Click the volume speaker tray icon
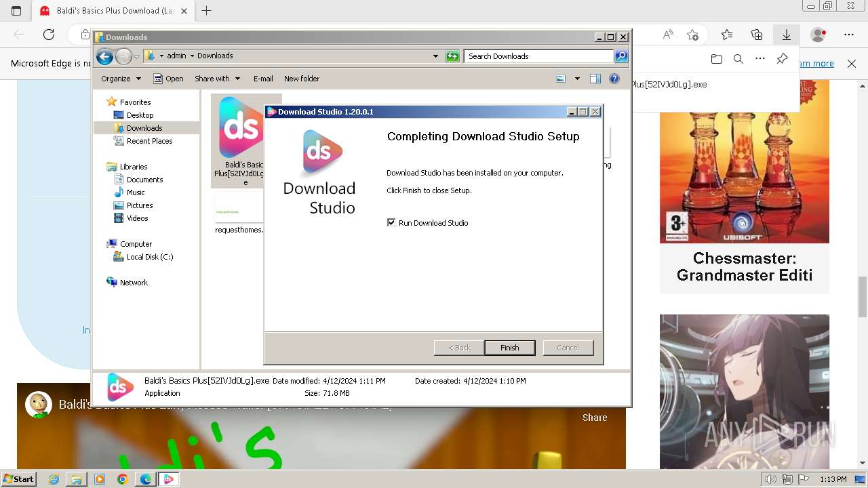The image size is (868, 488). coord(772,479)
